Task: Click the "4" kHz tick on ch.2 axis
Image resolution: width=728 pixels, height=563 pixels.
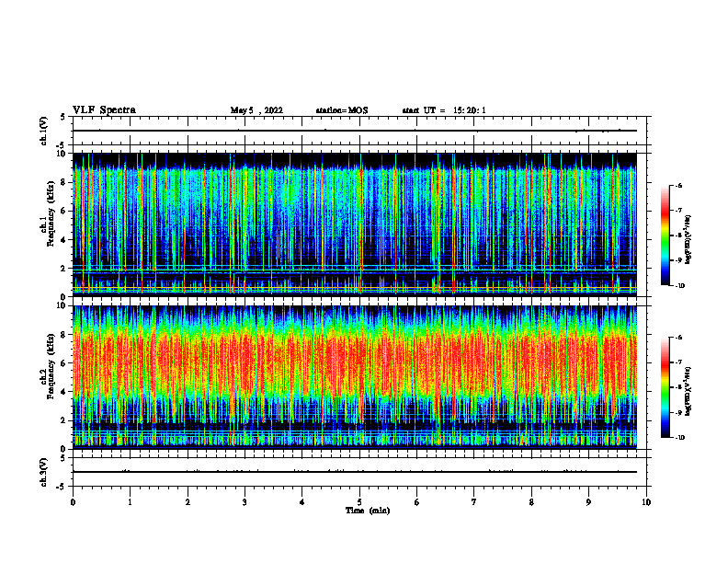Action: 64,392
